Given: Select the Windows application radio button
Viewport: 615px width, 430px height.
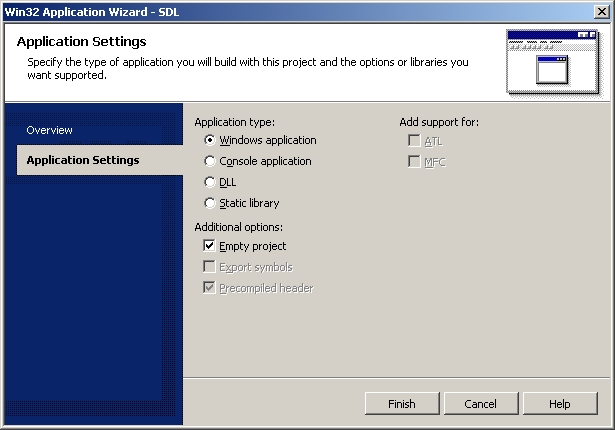Looking at the screenshot, I should point(210,140).
